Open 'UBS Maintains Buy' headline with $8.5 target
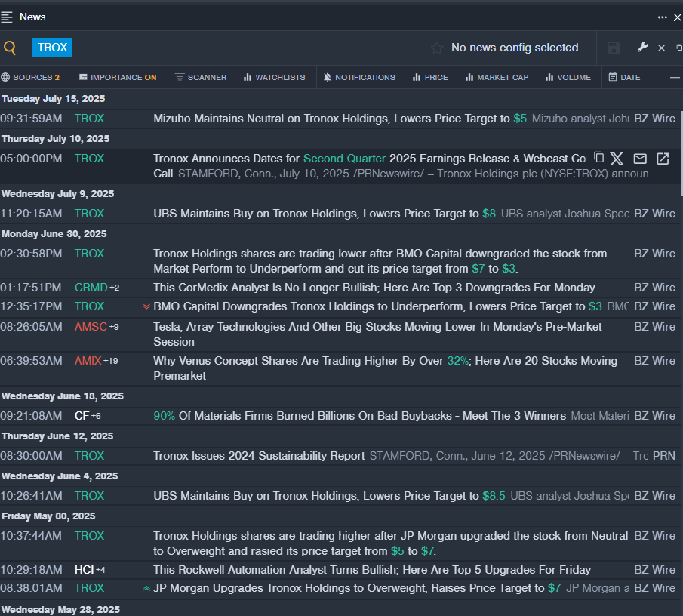The image size is (683, 616). coord(329,496)
